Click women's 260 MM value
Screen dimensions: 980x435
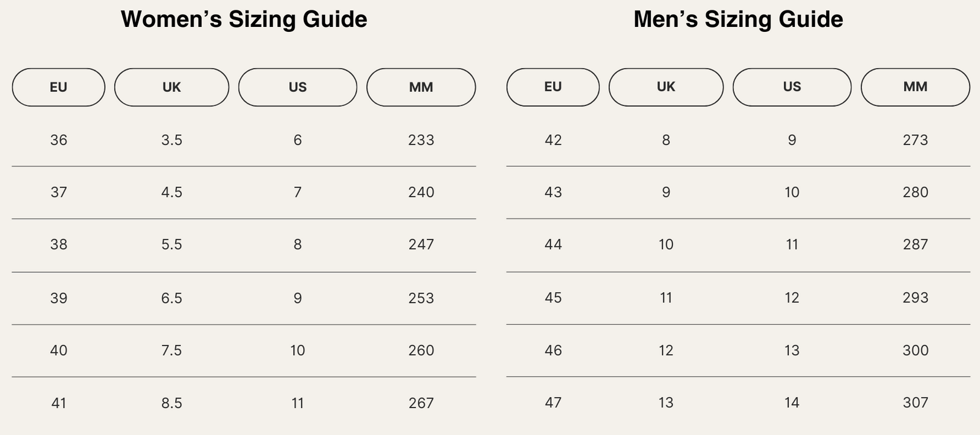tap(421, 350)
